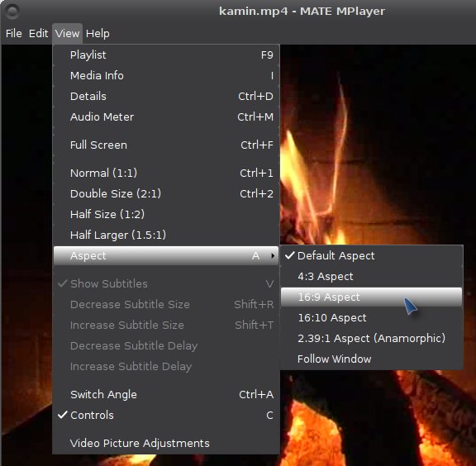The width and height of the screenshot is (476, 466).
Task: Switch to Full Screen
Action: pyautogui.click(x=166, y=145)
